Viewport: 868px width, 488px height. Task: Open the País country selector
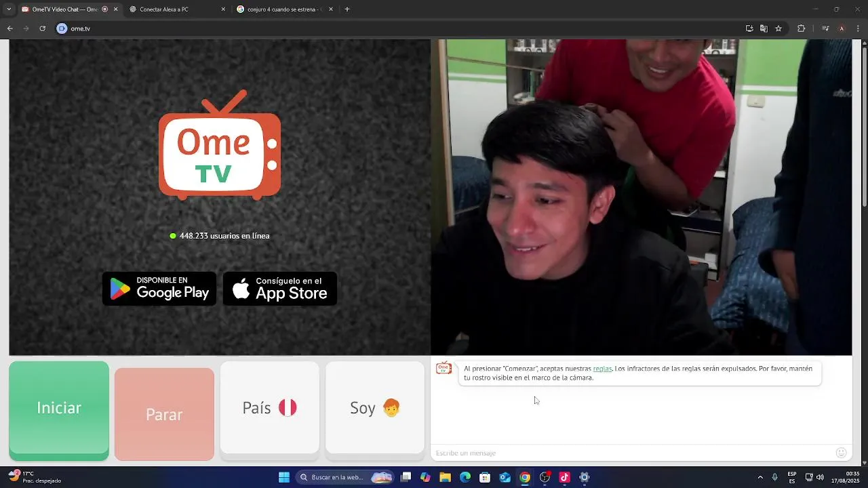270,407
